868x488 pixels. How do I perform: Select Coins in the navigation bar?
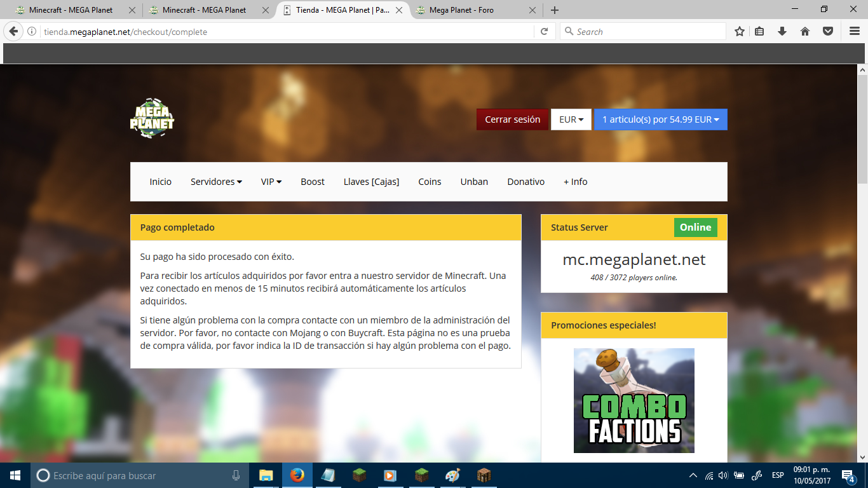(x=430, y=182)
